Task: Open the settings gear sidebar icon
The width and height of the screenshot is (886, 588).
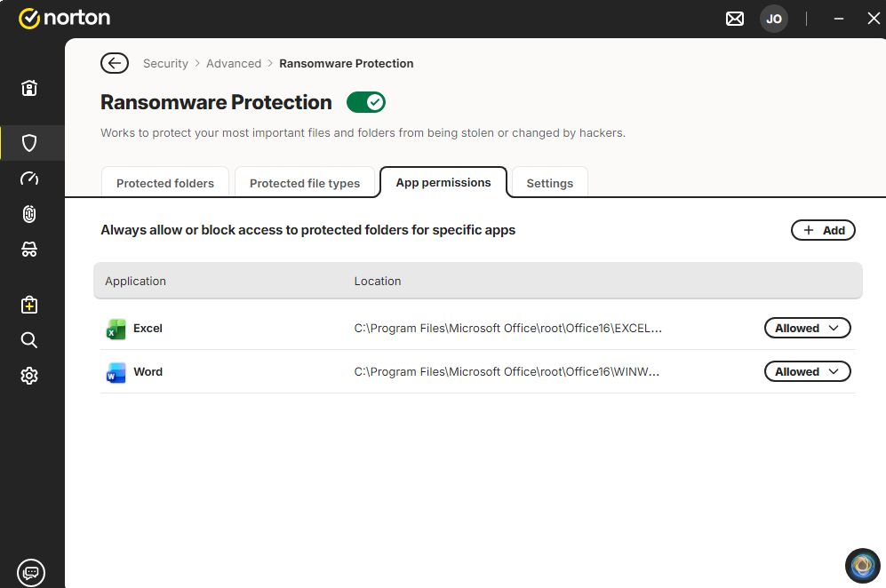Action: click(29, 376)
